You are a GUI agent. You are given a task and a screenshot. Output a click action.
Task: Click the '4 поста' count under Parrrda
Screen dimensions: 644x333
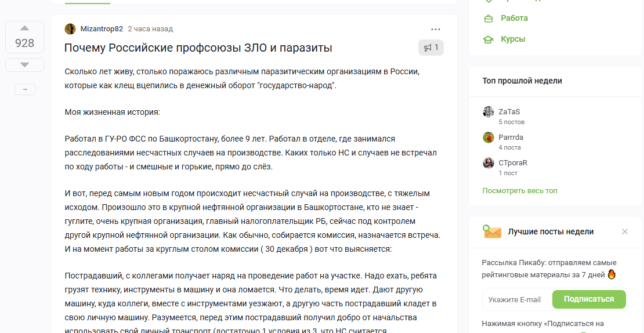(x=510, y=147)
